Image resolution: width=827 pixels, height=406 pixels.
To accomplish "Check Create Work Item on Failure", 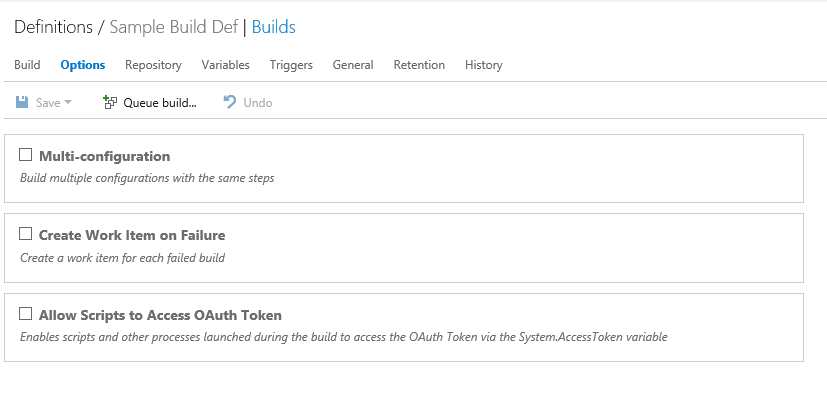I will (x=26, y=234).
